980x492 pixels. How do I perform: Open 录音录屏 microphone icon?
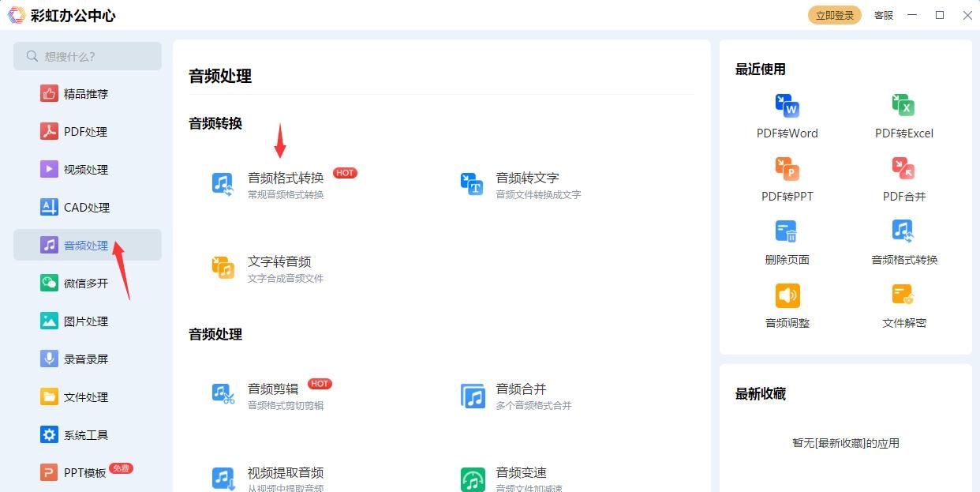pyautogui.click(x=50, y=359)
